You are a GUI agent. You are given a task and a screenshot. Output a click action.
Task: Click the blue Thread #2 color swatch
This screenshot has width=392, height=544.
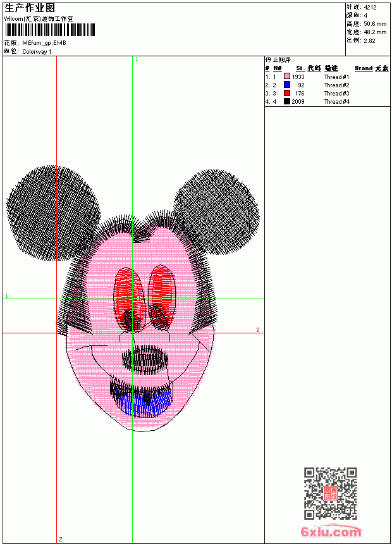[287, 85]
